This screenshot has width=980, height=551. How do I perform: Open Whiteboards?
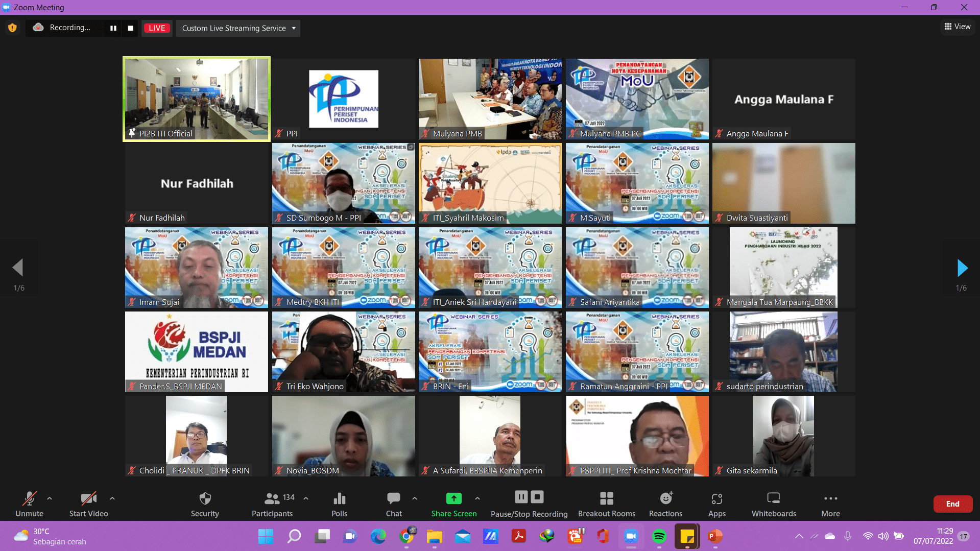(x=773, y=504)
